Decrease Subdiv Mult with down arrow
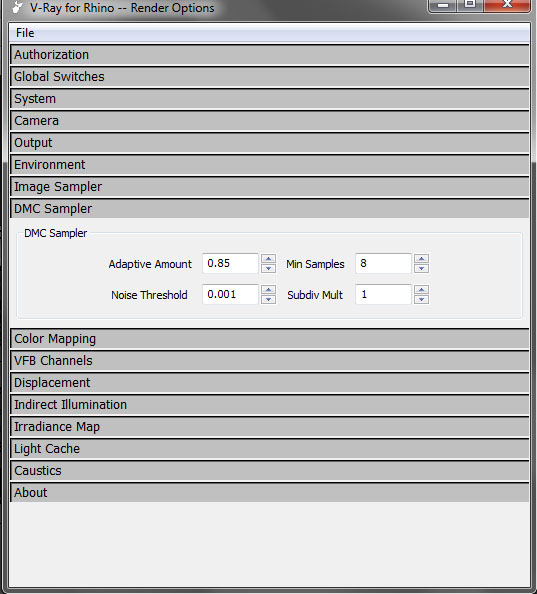Image resolution: width=537 pixels, height=594 pixels. [x=421, y=299]
